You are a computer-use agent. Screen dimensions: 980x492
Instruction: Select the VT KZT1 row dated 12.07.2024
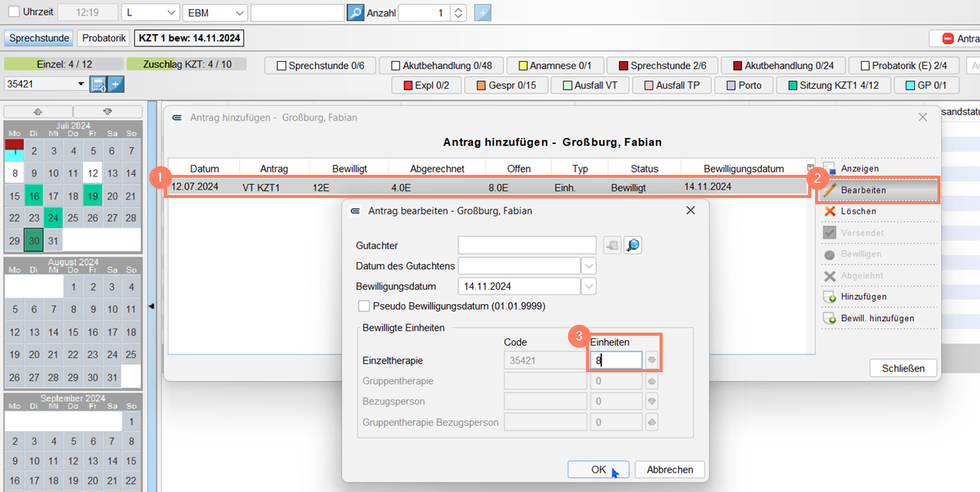click(488, 186)
